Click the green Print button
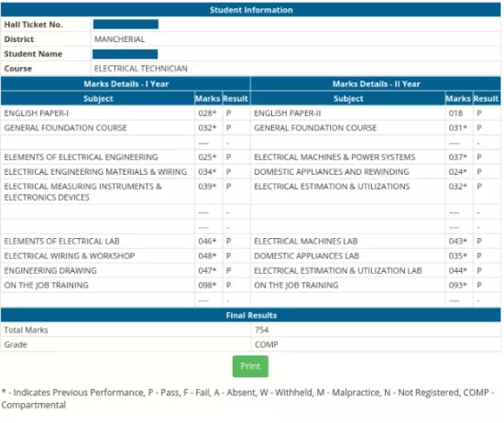This screenshot has height=423, width=504. (x=250, y=366)
